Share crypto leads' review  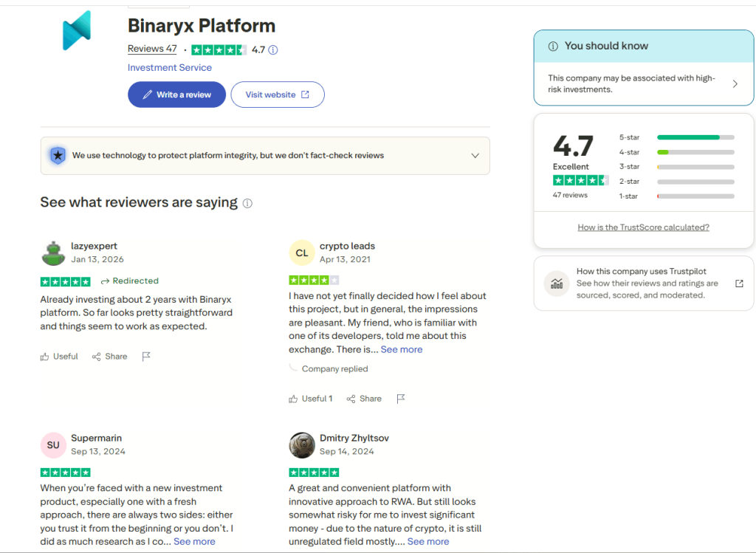pyautogui.click(x=364, y=399)
